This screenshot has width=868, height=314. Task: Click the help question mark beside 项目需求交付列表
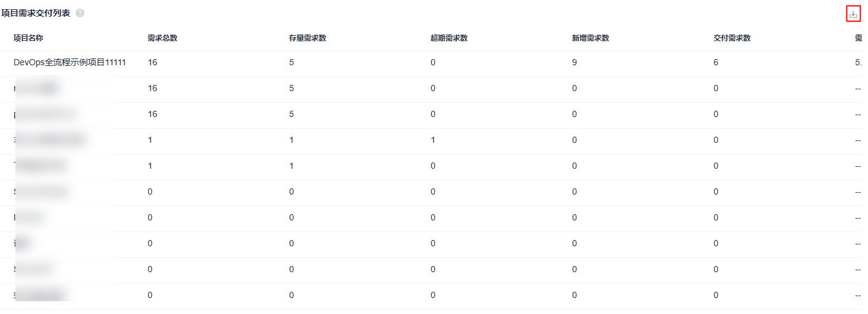[x=80, y=13]
